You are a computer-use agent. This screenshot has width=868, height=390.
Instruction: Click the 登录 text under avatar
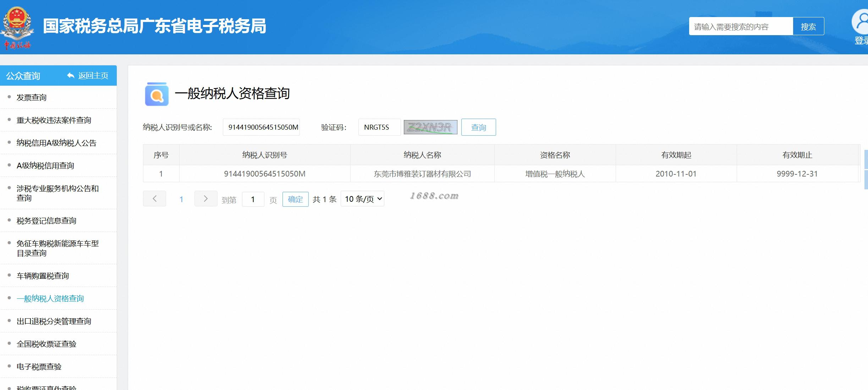pyautogui.click(x=861, y=40)
